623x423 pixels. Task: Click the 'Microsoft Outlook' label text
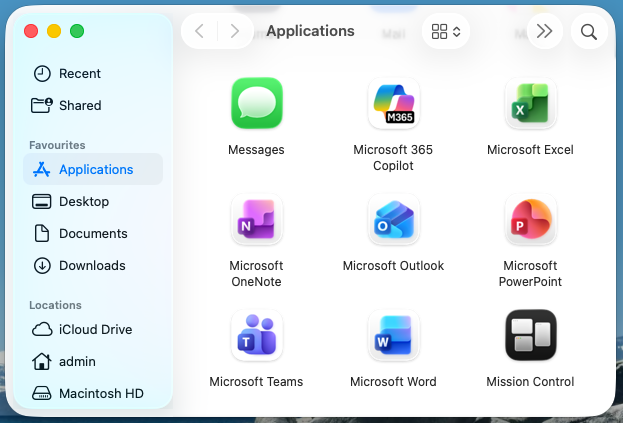click(x=393, y=266)
